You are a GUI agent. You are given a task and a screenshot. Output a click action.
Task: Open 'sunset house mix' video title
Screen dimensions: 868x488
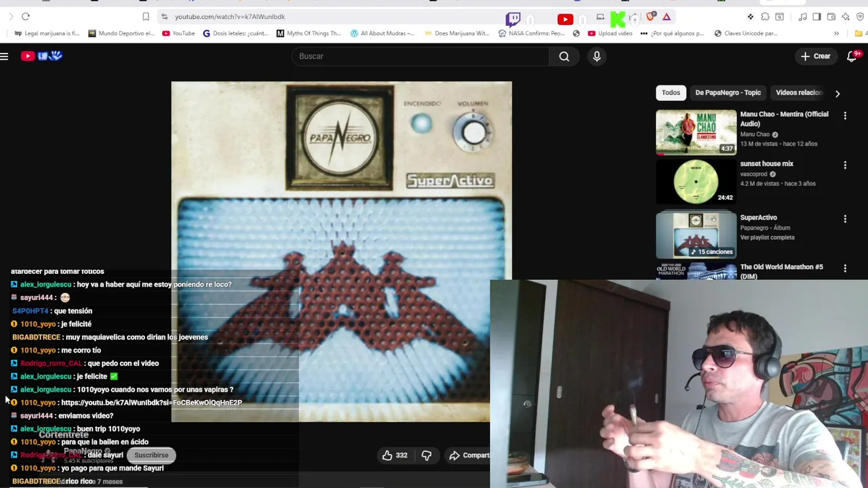coord(766,163)
